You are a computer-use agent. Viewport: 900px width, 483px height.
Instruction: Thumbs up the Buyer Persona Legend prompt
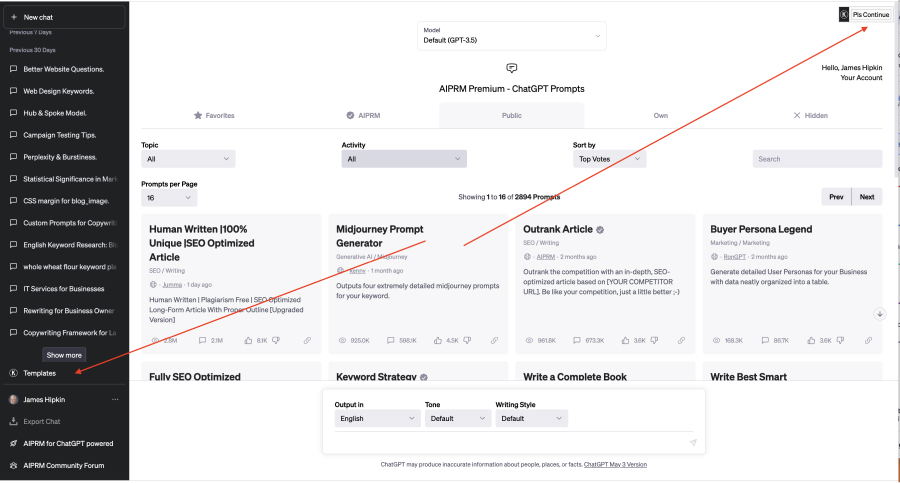(811, 341)
